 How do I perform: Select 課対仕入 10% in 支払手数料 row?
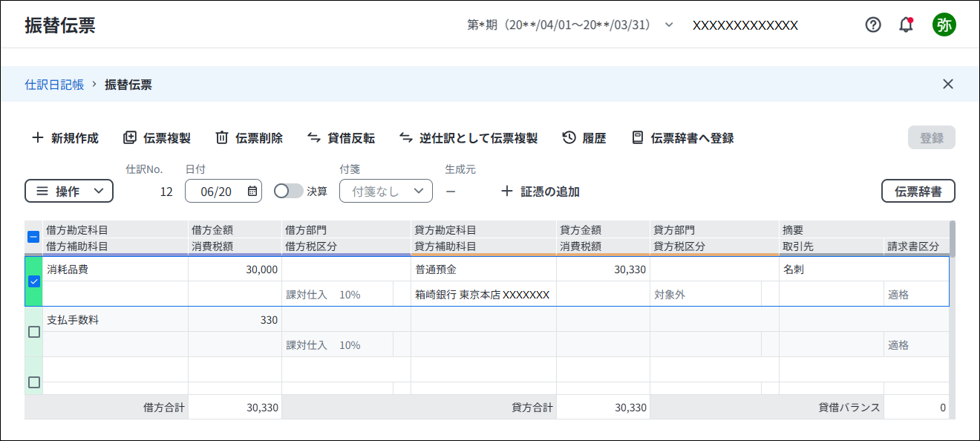click(337, 345)
